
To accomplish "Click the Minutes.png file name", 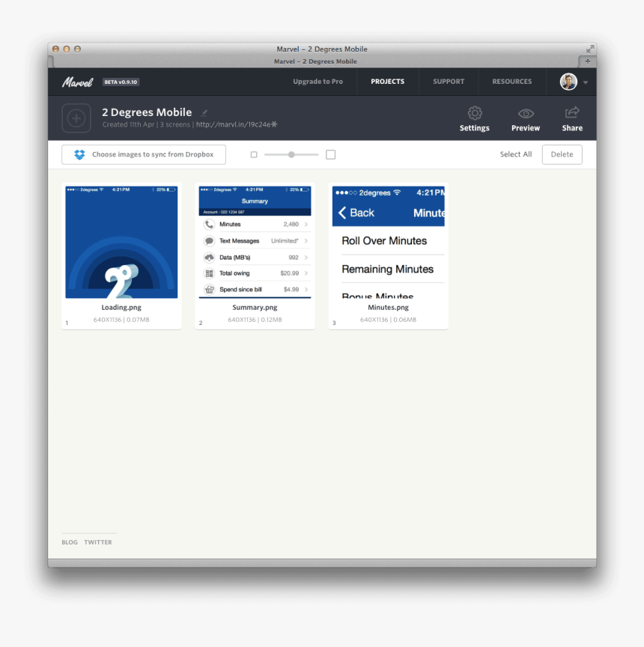I will tap(388, 308).
